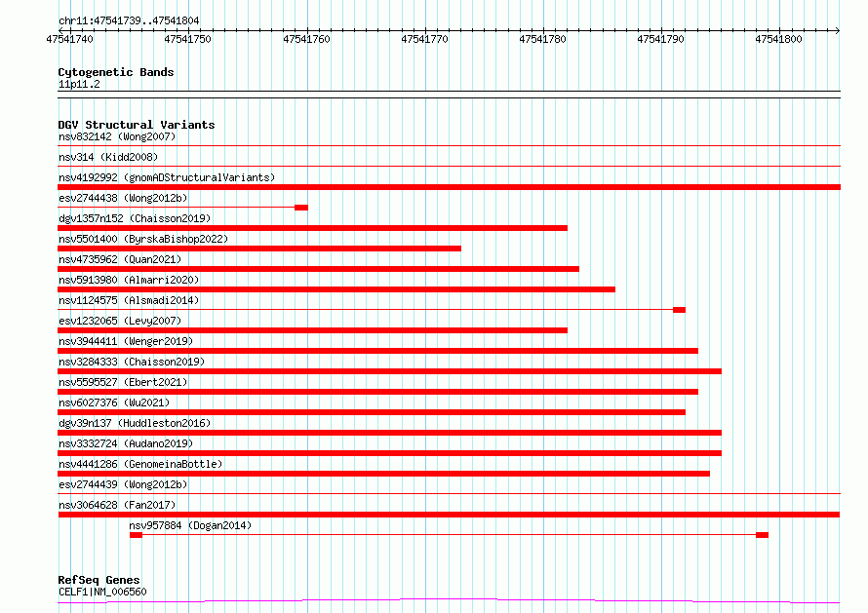
Task: Click the CELF1|NM_006560 gene label
Action: (102, 592)
